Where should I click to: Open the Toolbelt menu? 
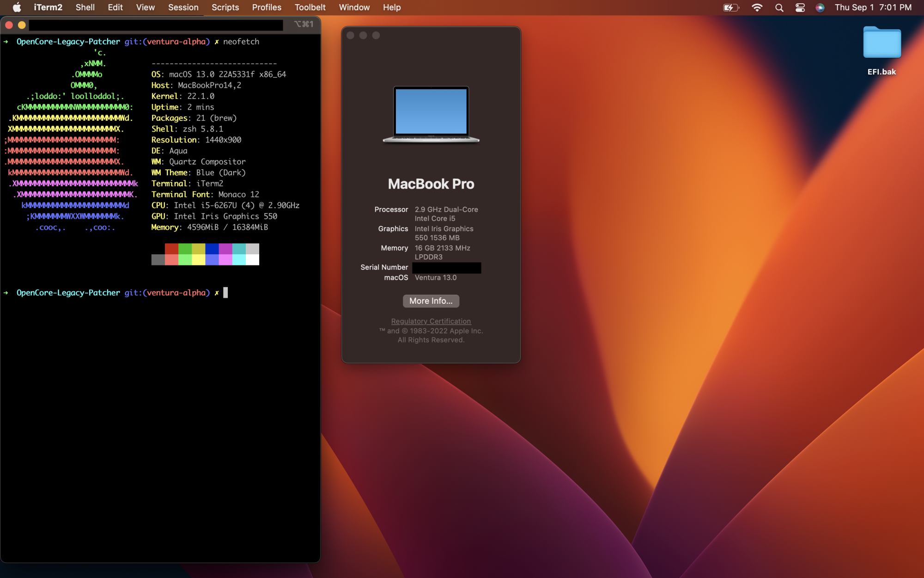pyautogui.click(x=310, y=7)
